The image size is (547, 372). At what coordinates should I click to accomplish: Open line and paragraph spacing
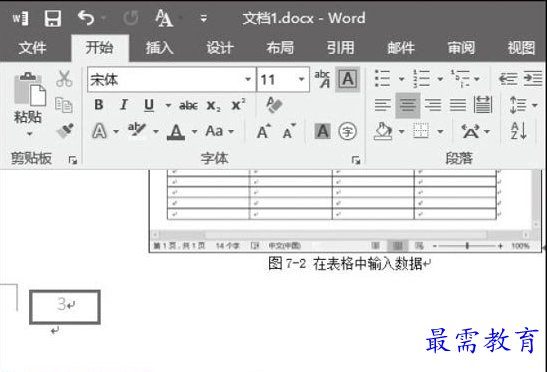[518, 105]
